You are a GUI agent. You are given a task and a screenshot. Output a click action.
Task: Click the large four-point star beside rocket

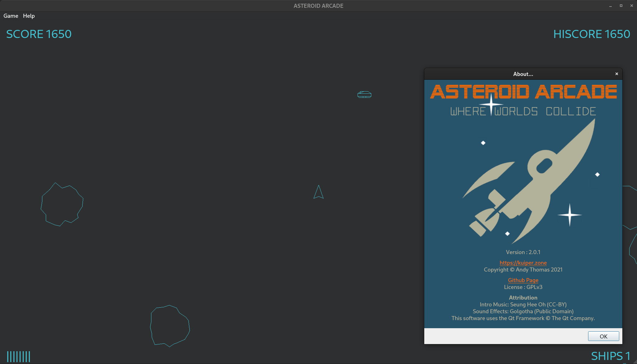[570, 215]
